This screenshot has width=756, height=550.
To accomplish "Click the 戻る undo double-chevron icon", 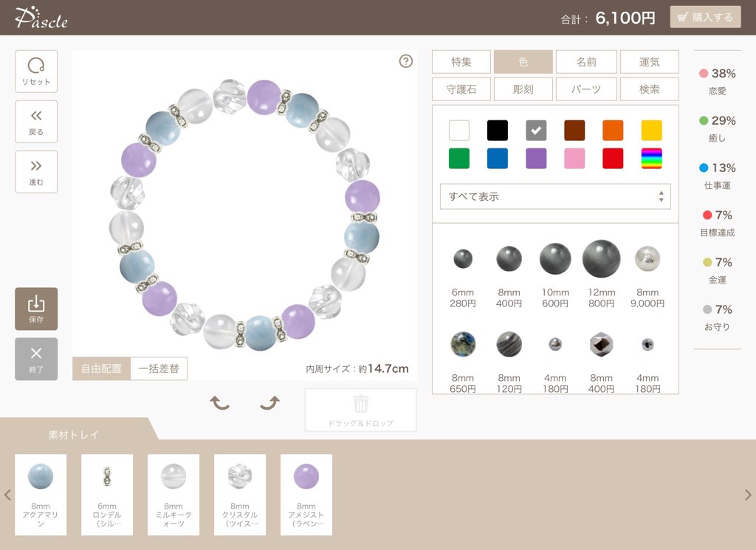I will pos(36,122).
